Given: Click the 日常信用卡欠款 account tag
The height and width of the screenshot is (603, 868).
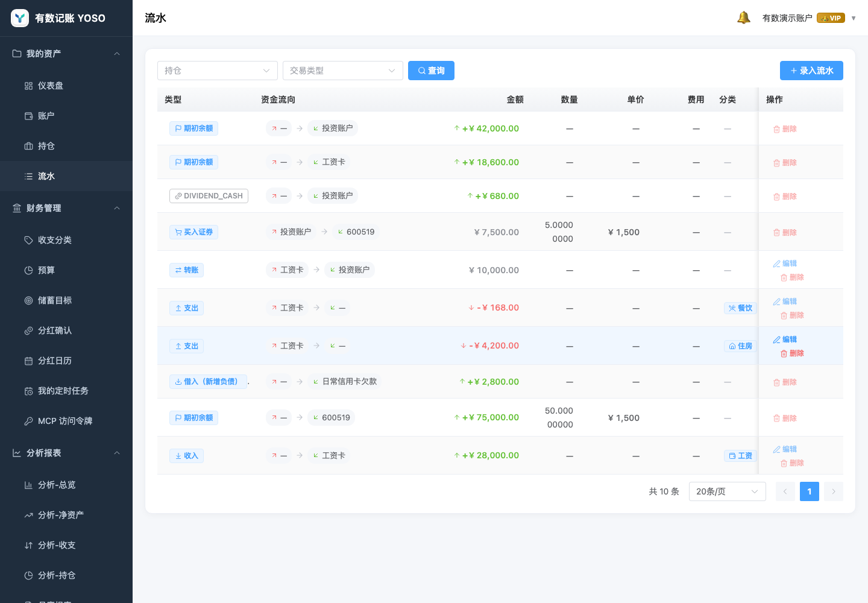Looking at the screenshot, I should click(x=345, y=382).
